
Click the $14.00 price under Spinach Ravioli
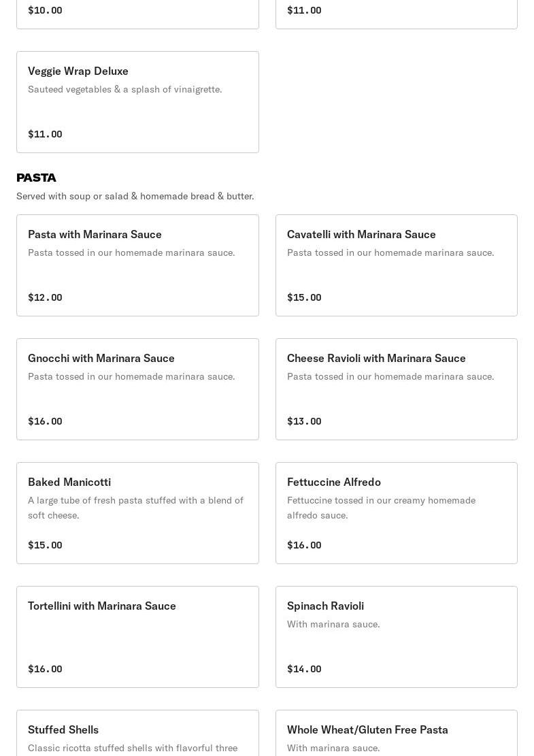[x=304, y=669]
